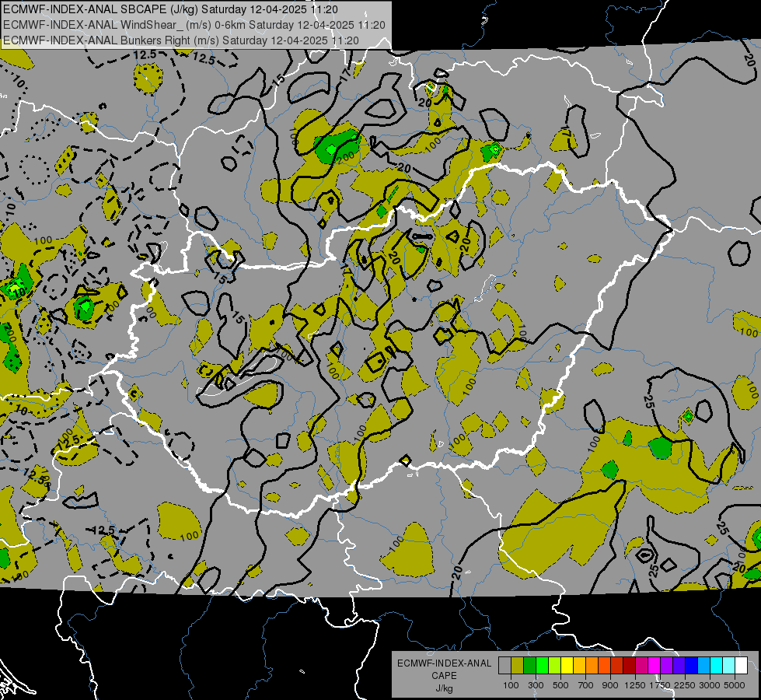The image size is (761, 700).
Task: Click the 2250 legend tick label
Action: point(685,685)
